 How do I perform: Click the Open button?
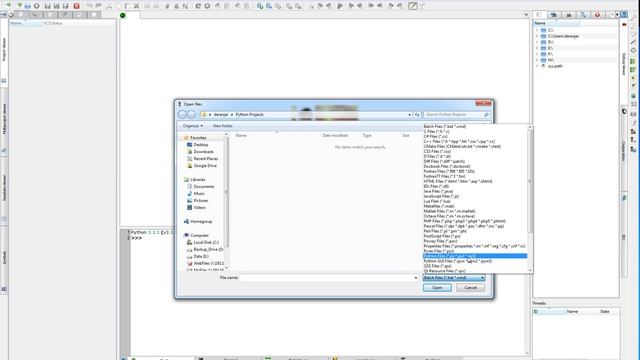(x=437, y=288)
